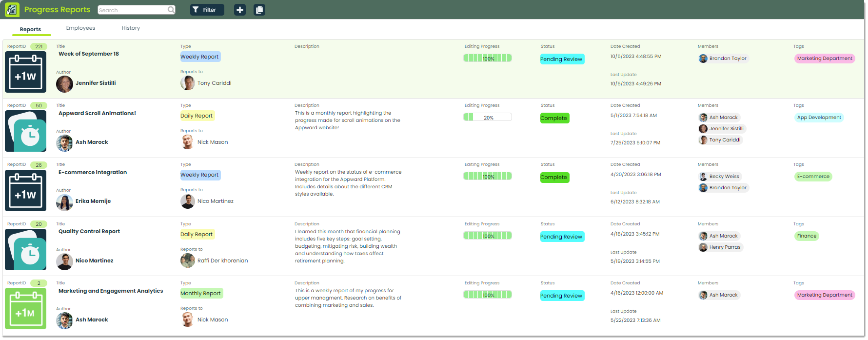Click the Daily Report type tag for Quality Control
This screenshot has width=868, height=340.
197,234
